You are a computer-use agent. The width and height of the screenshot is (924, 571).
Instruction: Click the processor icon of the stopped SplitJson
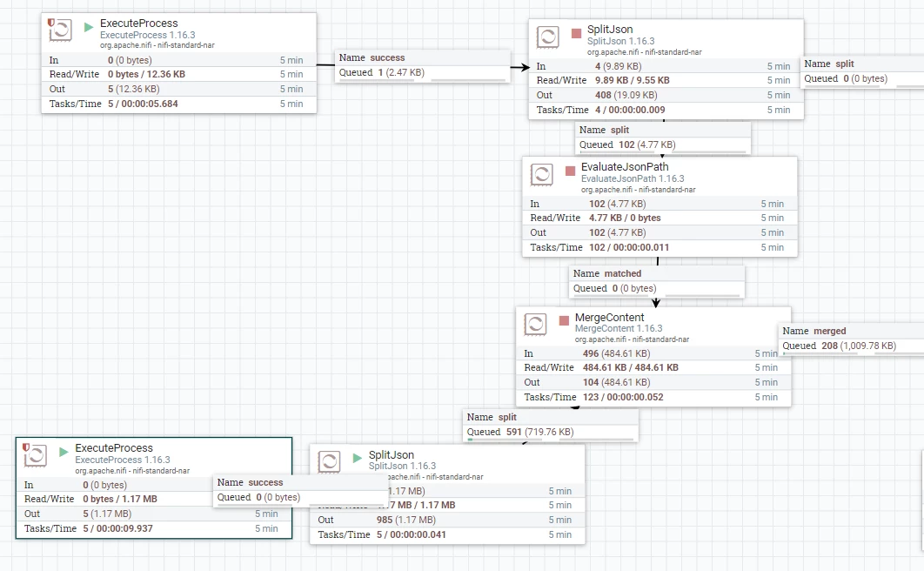(x=547, y=37)
